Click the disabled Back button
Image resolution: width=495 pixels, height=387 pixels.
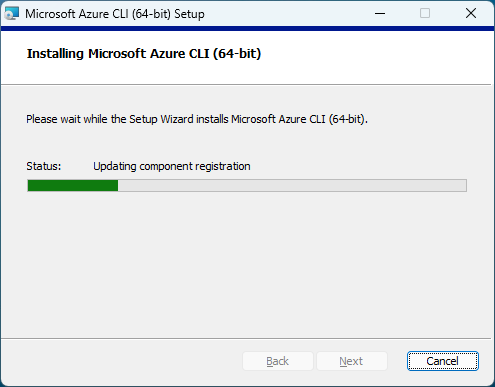[278, 361]
